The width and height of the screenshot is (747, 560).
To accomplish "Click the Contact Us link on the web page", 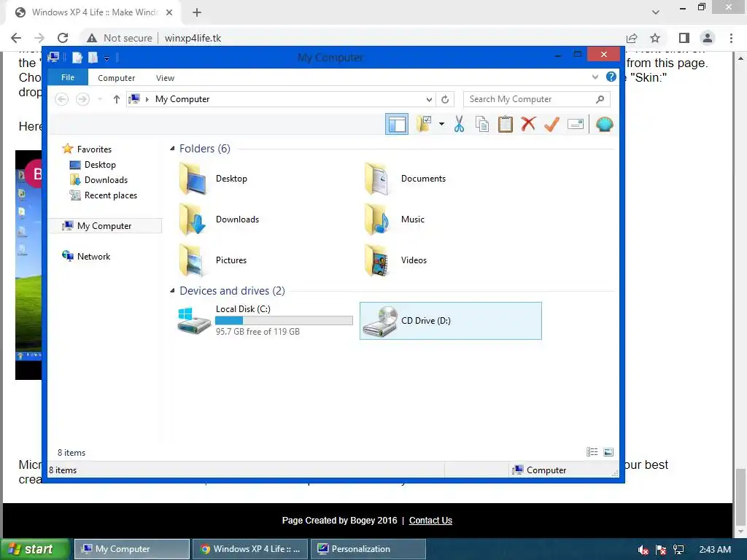I will [x=430, y=521].
